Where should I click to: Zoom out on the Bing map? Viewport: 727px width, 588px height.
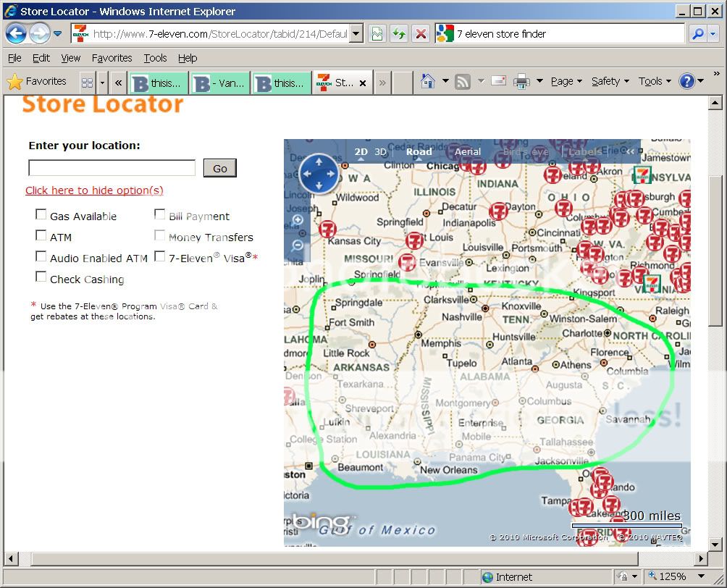click(298, 246)
